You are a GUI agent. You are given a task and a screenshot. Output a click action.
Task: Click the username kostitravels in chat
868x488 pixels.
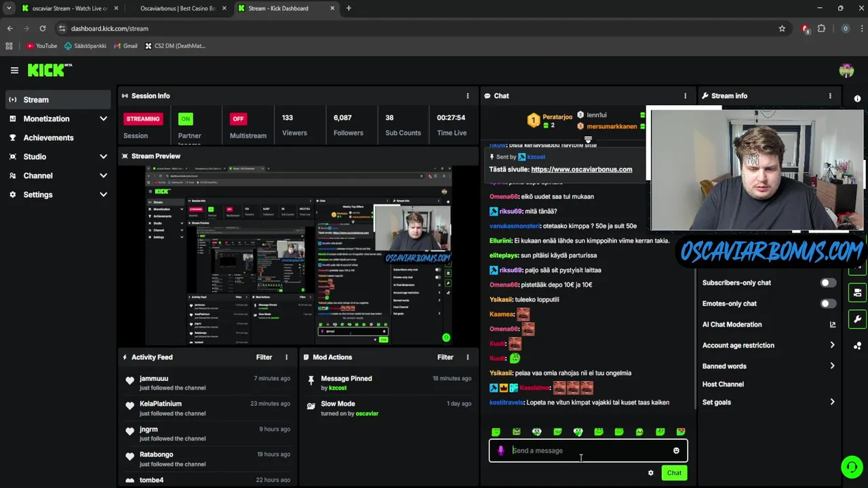507,403
